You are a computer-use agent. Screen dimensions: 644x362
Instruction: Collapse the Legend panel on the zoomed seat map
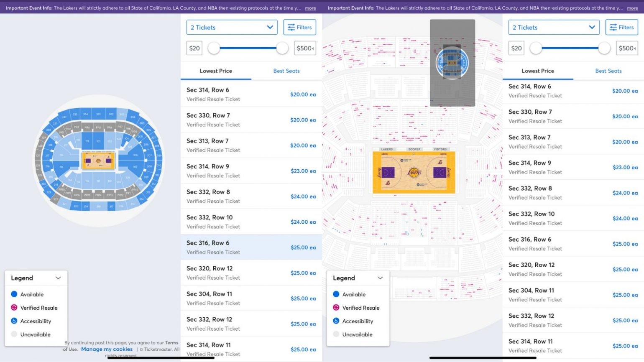(380, 278)
